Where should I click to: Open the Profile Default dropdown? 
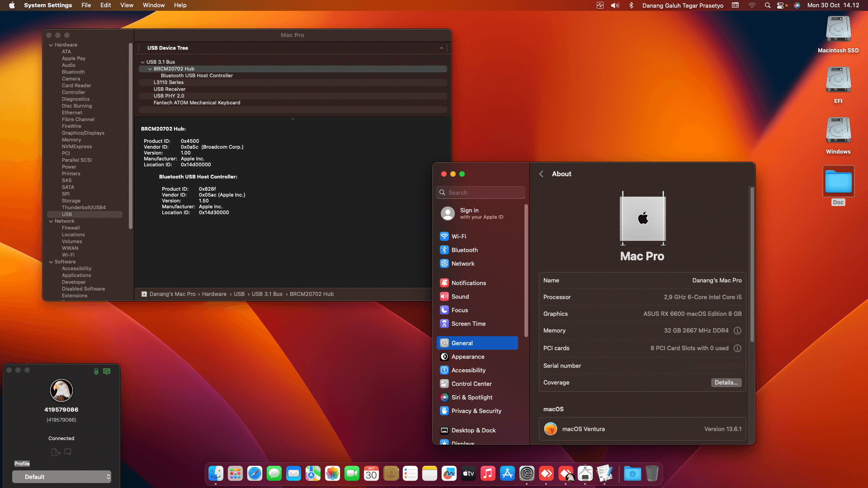(61, 477)
